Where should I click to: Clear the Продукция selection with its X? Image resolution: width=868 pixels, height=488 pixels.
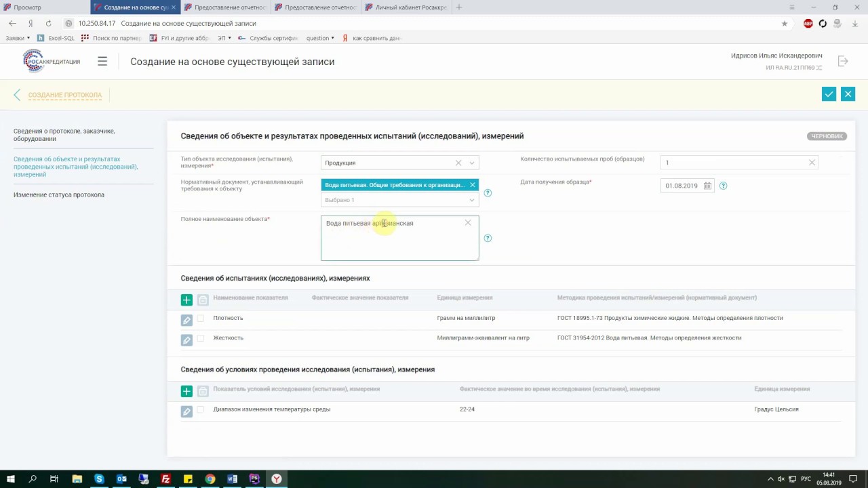pyautogui.click(x=458, y=163)
